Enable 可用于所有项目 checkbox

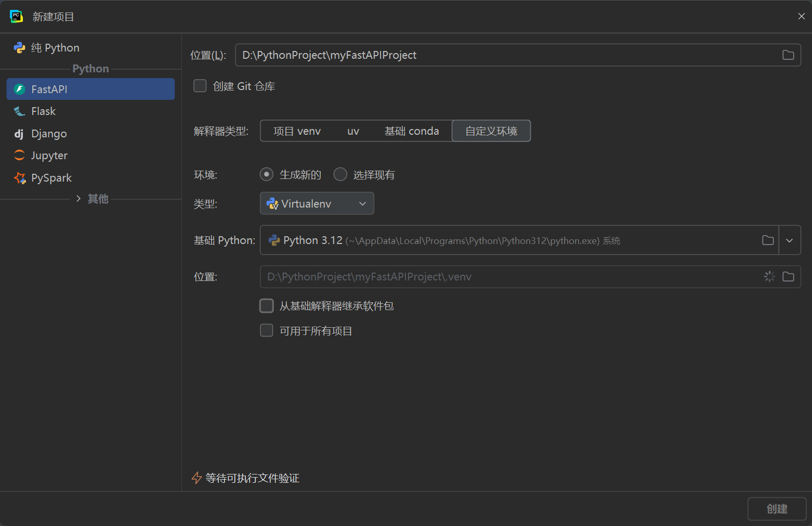click(x=267, y=330)
